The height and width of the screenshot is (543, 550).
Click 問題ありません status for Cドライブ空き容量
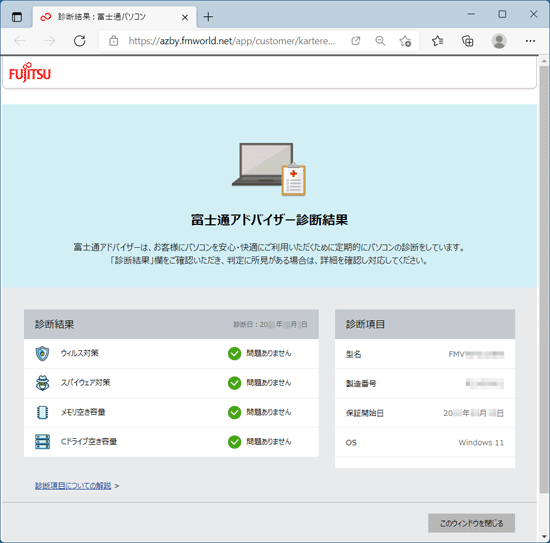269,441
